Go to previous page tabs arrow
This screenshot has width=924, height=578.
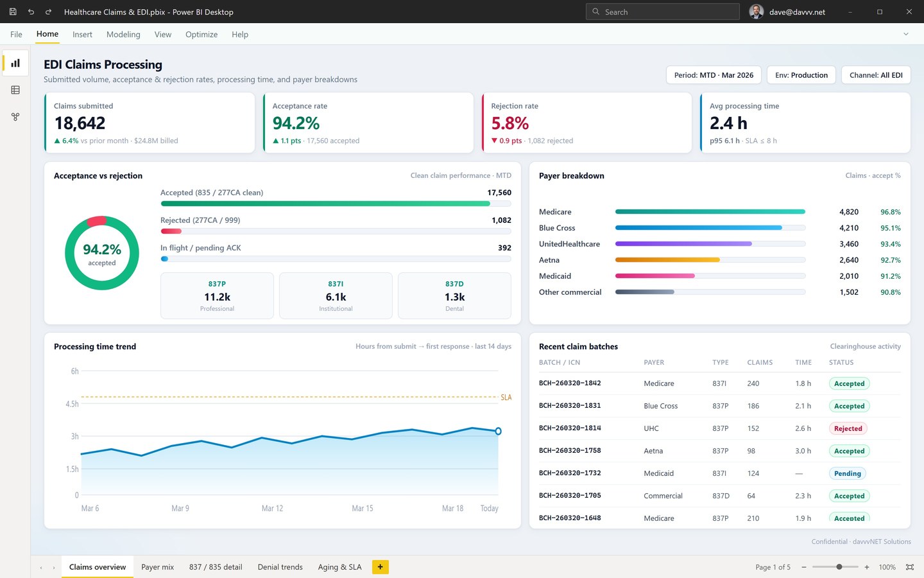pyautogui.click(x=41, y=568)
